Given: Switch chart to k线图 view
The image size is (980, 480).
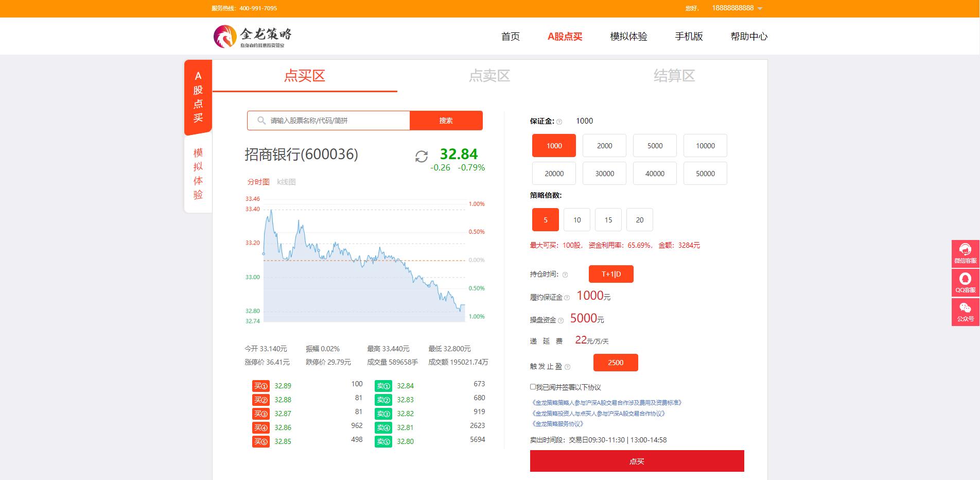Looking at the screenshot, I should coord(286,182).
